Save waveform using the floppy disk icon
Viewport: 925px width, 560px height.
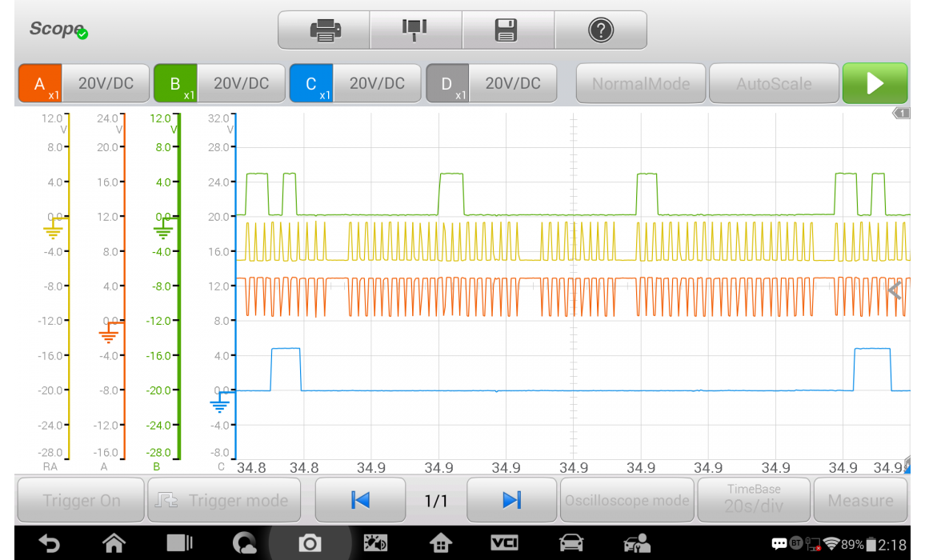pos(507,30)
